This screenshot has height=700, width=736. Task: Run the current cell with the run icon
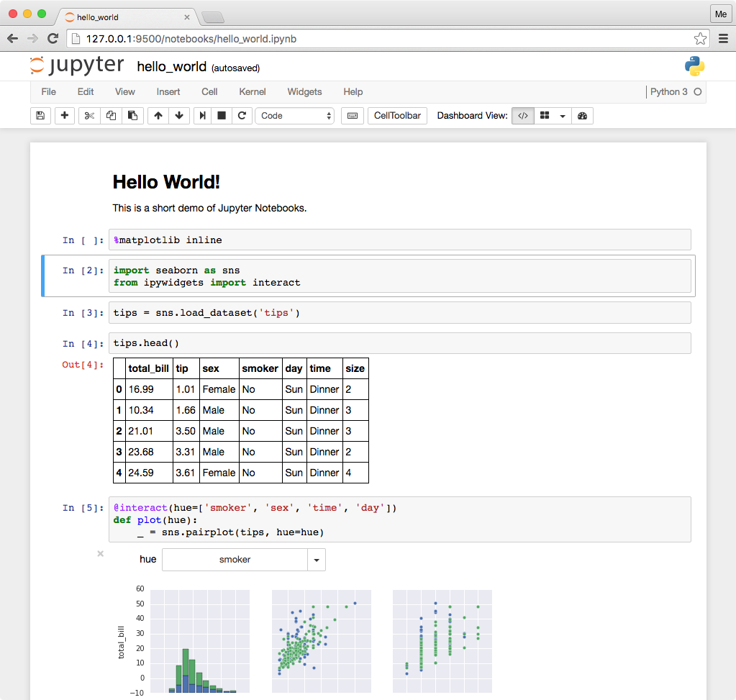point(202,116)
